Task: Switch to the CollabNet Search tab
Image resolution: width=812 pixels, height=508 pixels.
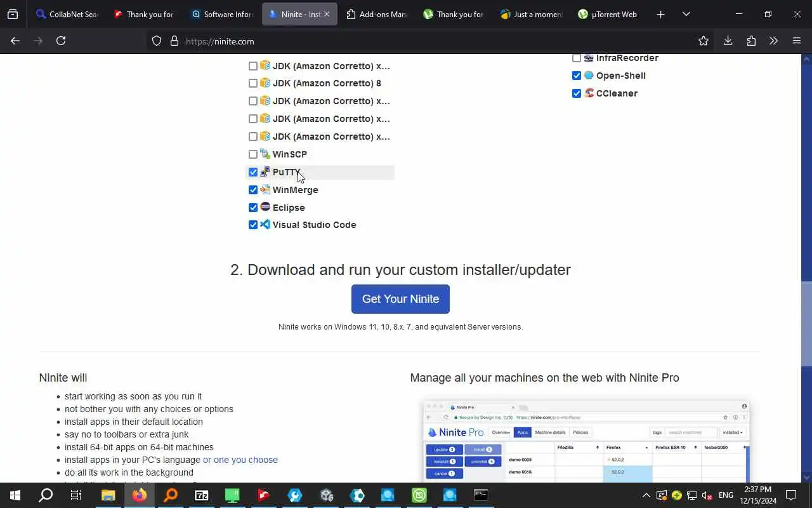Action: [67, 14]
